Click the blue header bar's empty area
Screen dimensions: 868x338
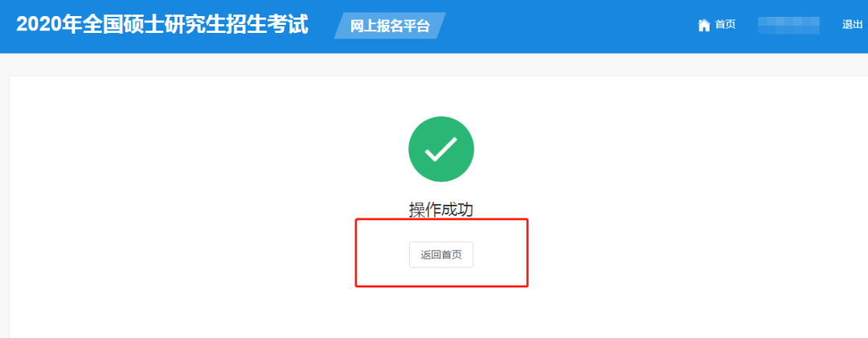pos(570,26)
